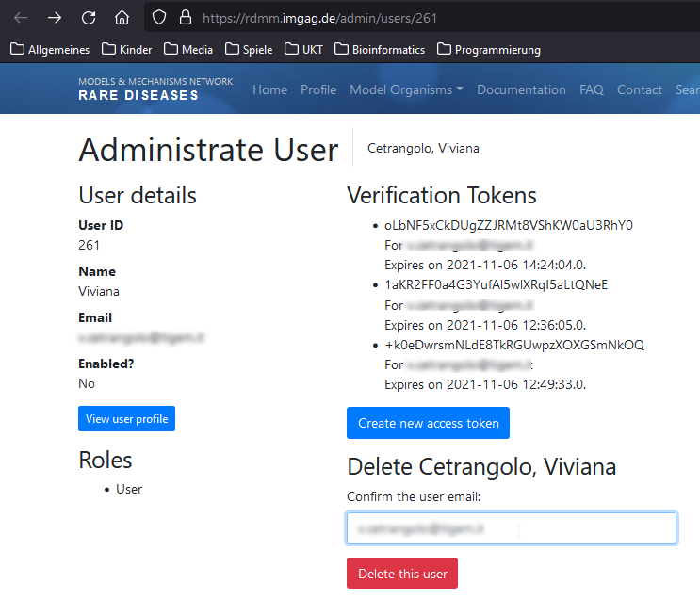Viewport: 700px width, 615px height.
Task: Open the Programmierung bookmark folder
Action: 489,49
